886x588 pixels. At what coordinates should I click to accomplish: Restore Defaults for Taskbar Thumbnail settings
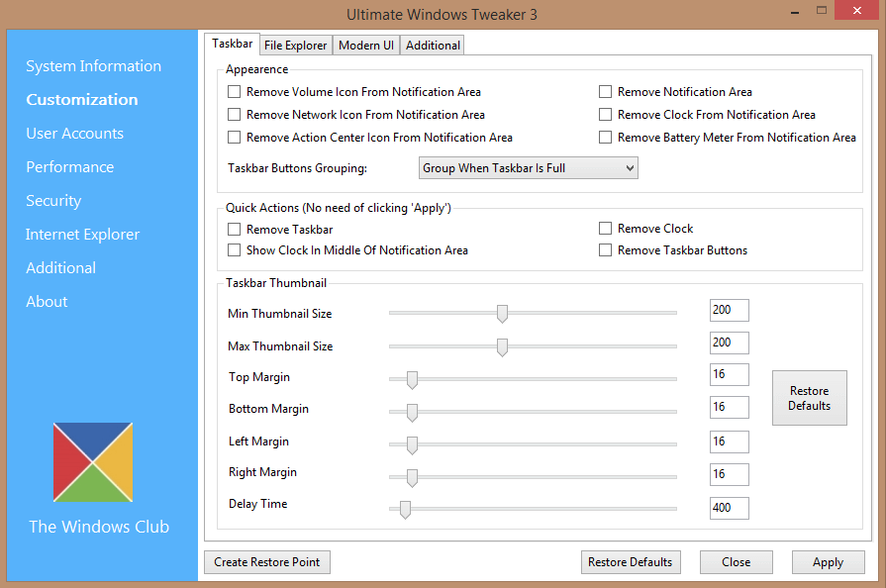[810, 398]
